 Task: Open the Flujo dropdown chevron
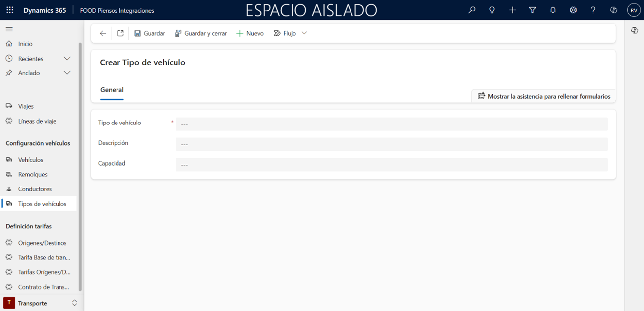tap(304, 33)
